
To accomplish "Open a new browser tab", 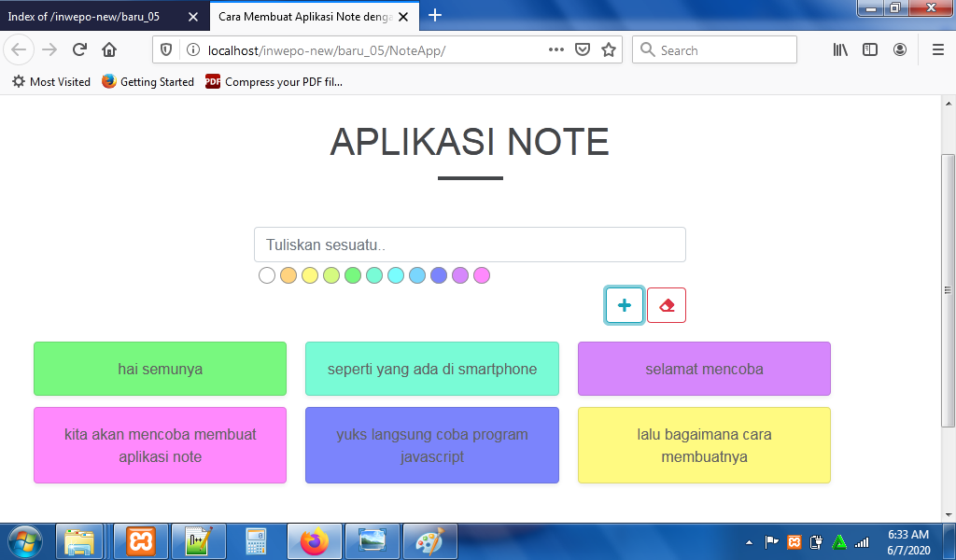I will (x=435, y=16).
